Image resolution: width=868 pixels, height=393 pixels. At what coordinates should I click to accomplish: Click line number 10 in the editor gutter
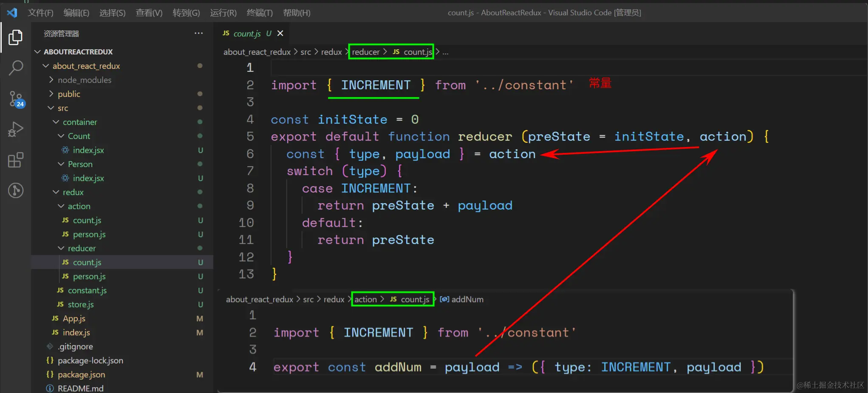(x=246, y=223)
